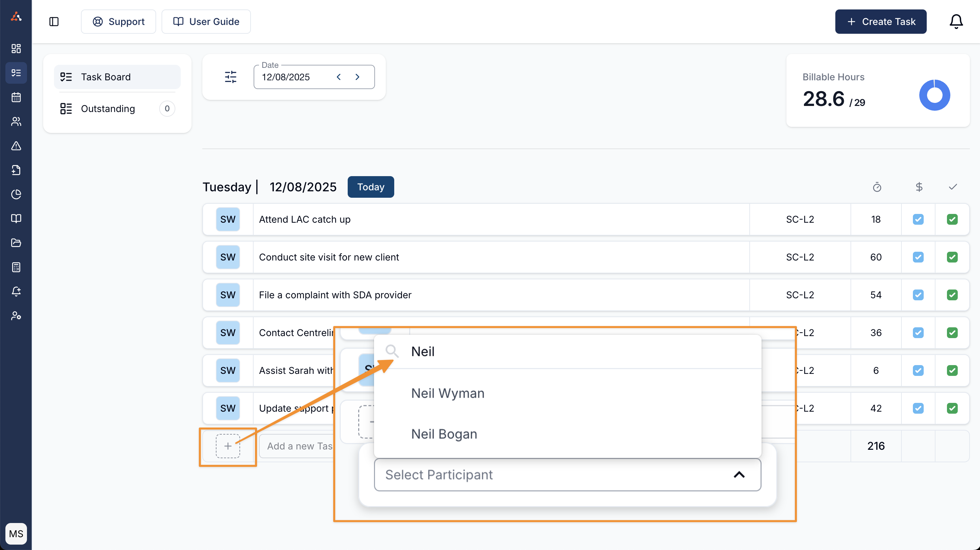
Task: Go to previous date with left chevron
Action: click(339, 77)
